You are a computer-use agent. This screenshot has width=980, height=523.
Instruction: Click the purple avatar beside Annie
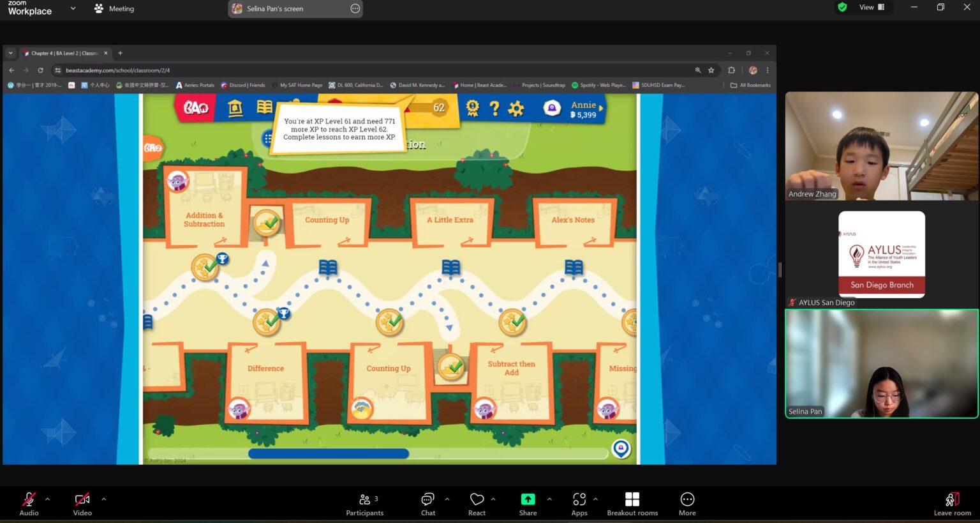pos(552,109)
